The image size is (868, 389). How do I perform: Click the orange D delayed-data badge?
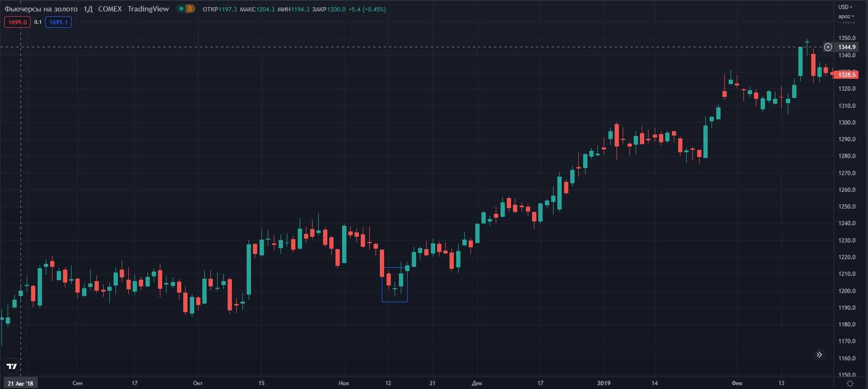[190, 9]
